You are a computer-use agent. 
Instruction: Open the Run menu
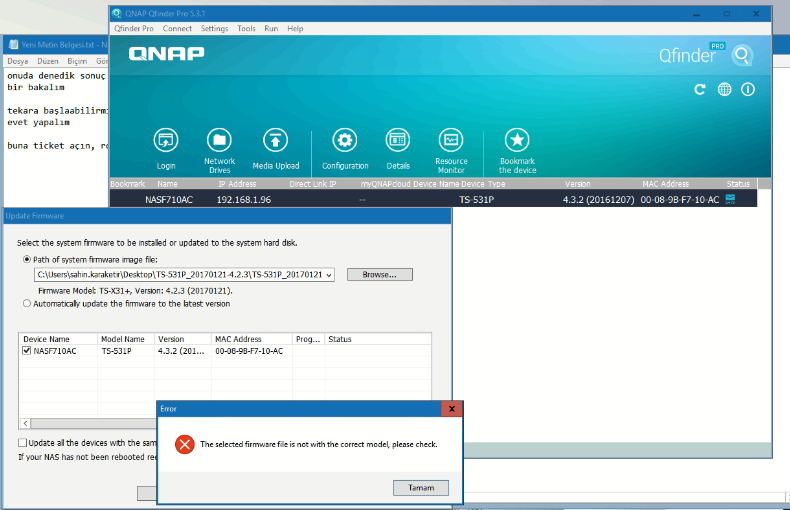[271, 29]
